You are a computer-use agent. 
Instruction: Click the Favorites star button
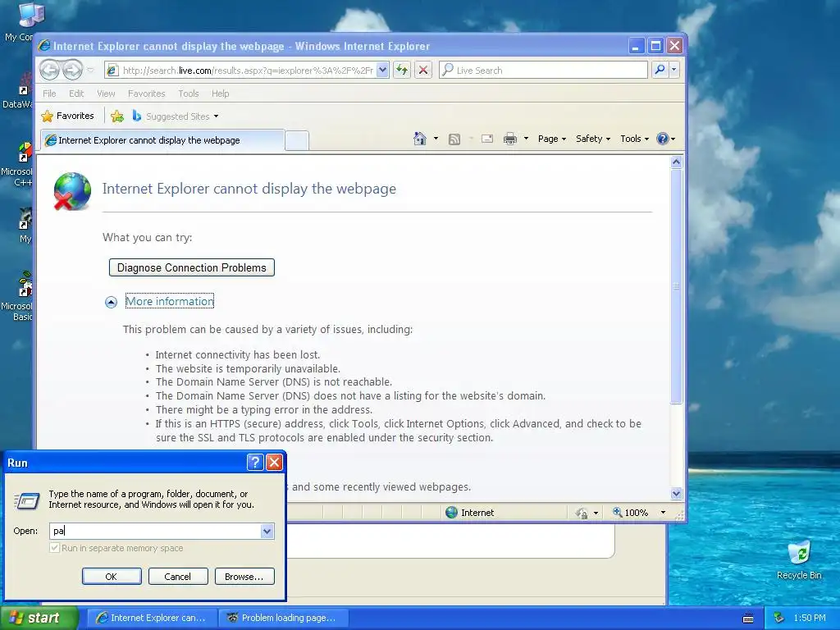68,116
